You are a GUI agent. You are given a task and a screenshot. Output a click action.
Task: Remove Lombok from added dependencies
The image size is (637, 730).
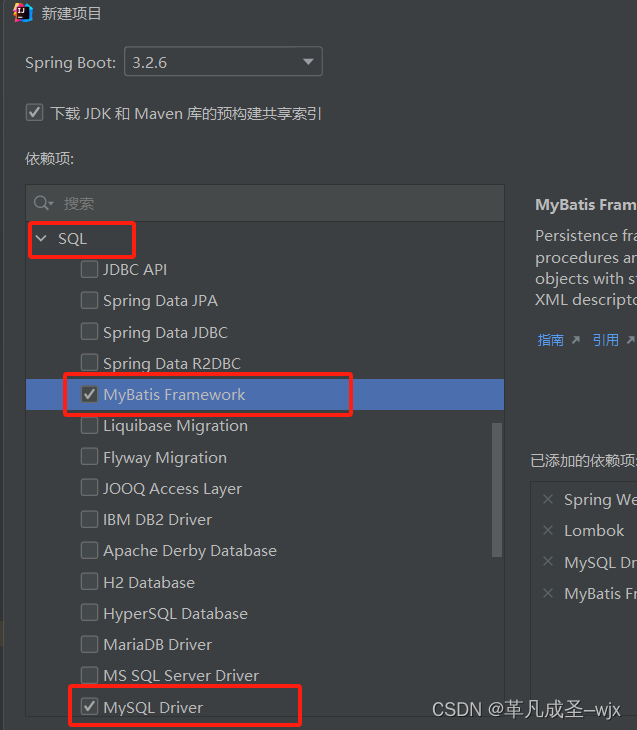548,530
